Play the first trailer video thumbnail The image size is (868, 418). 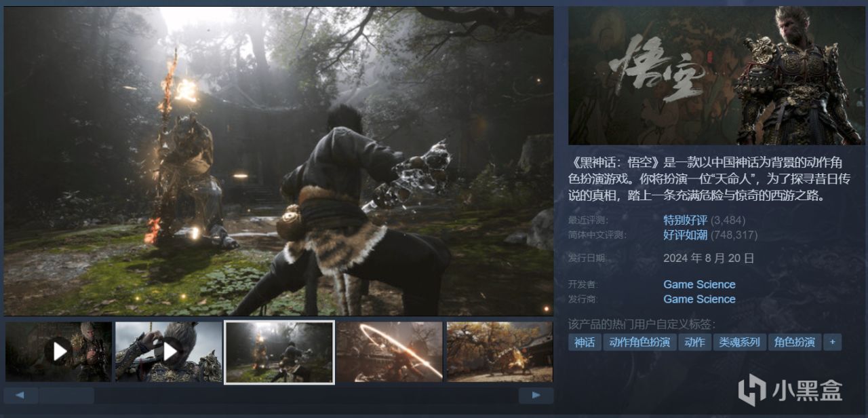click(58, 351)
